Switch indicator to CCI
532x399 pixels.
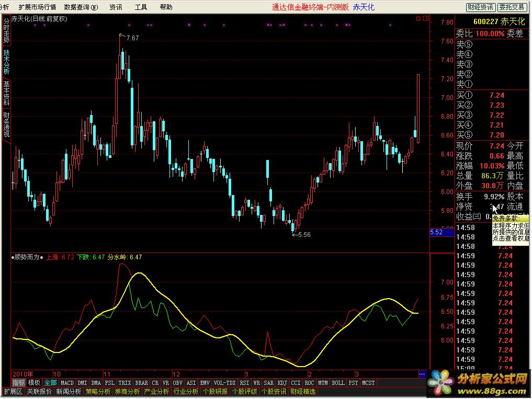coord(296,383)
